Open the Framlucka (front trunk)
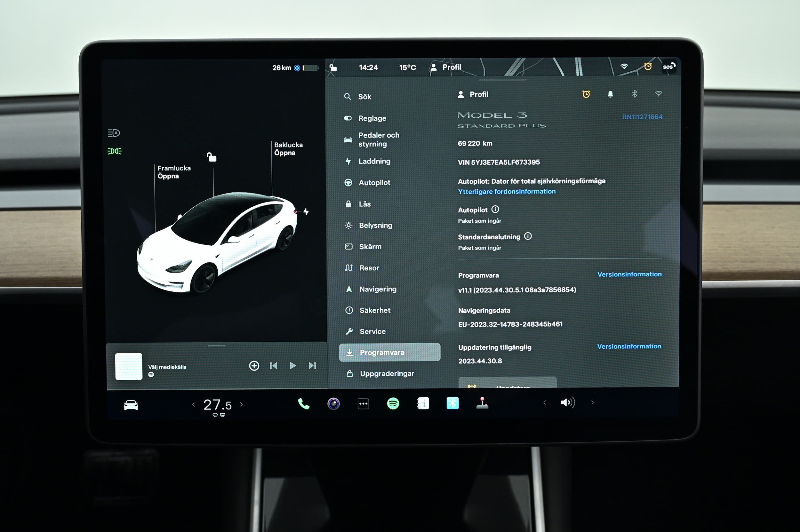Screen dimensions: 800x532 [x=174, y=172]
